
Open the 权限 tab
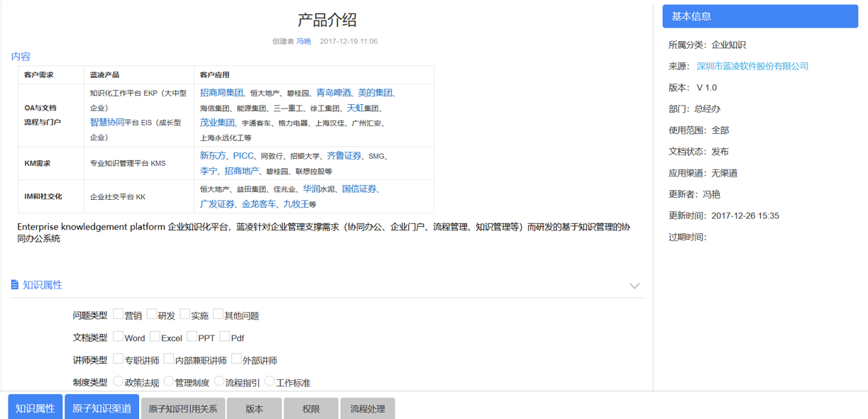[x=311, y=408]
